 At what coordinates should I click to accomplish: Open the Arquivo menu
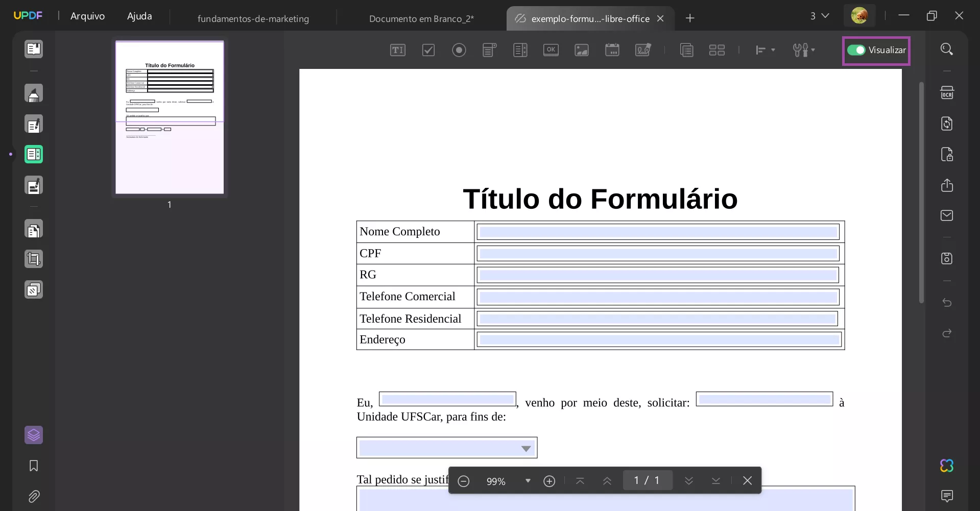[x=87, y=16]
